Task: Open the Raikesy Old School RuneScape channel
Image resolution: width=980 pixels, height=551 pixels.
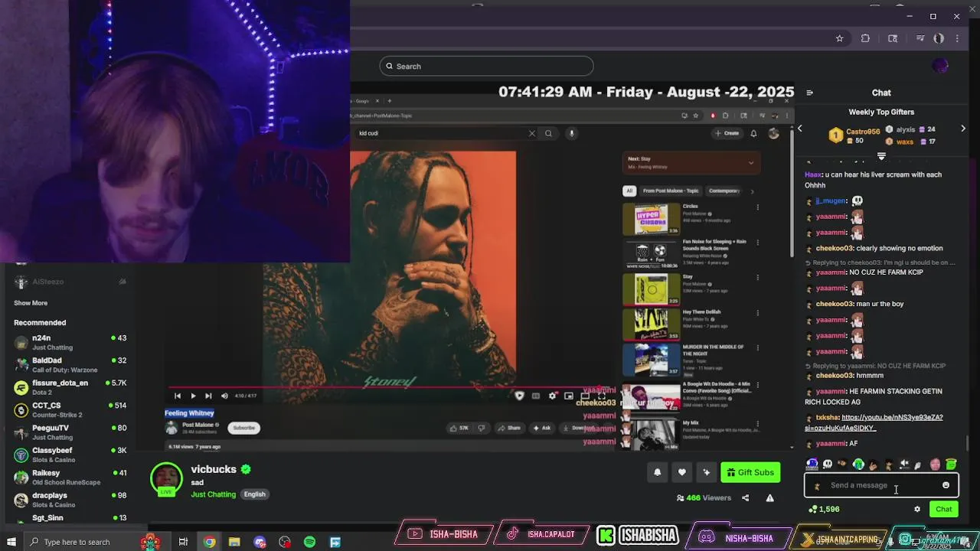Action: click(70, 477)
